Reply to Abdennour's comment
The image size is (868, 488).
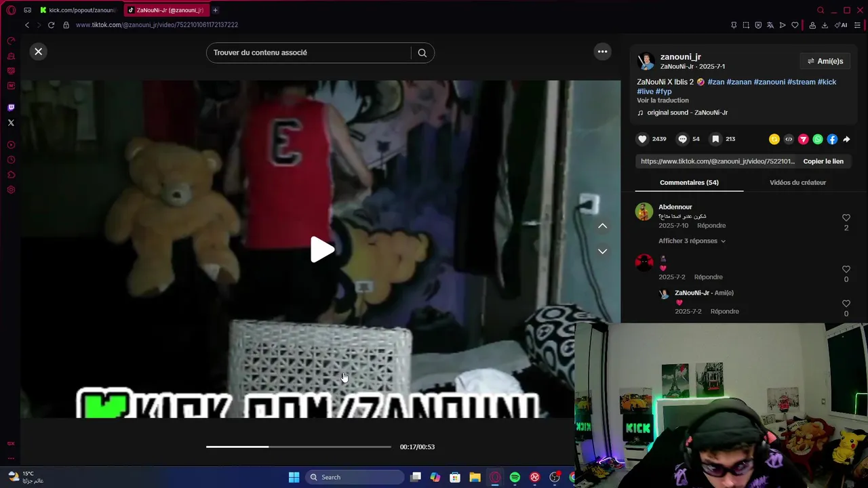click(x=711, y=226)
